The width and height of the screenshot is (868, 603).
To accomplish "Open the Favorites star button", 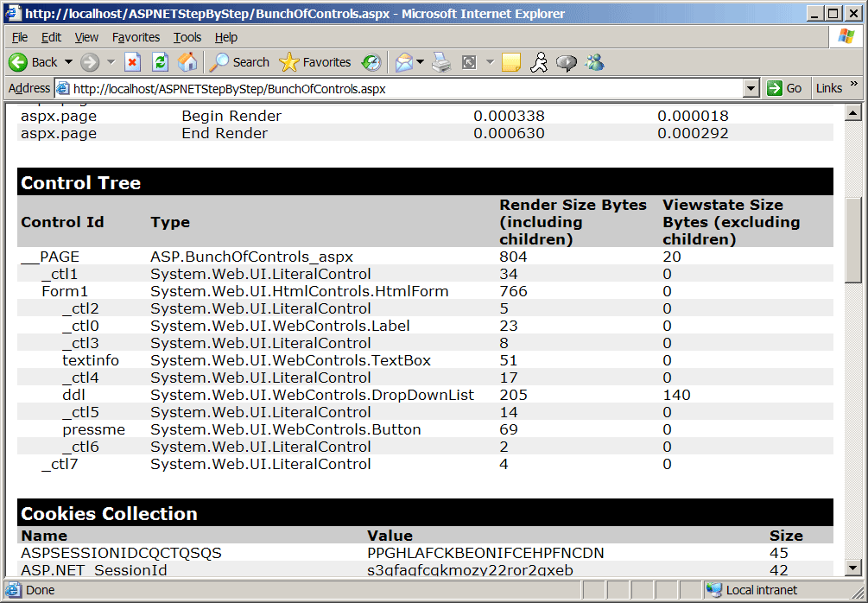I will tap(315, 62).
